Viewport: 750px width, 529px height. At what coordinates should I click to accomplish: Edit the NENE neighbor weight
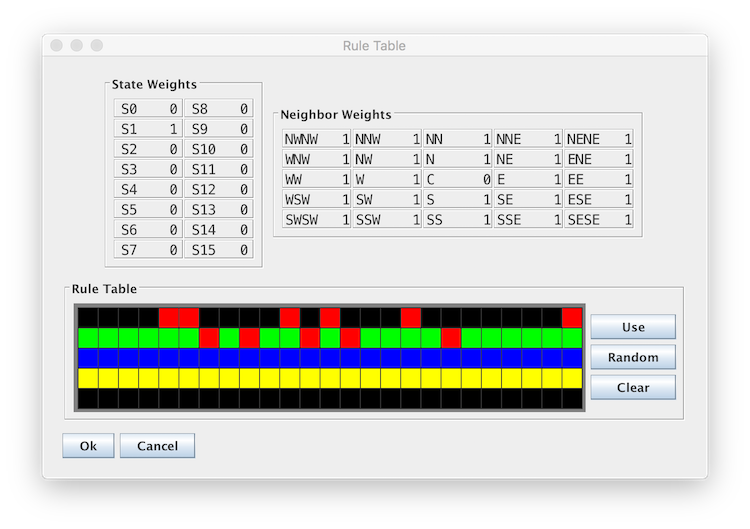point(599,139)
